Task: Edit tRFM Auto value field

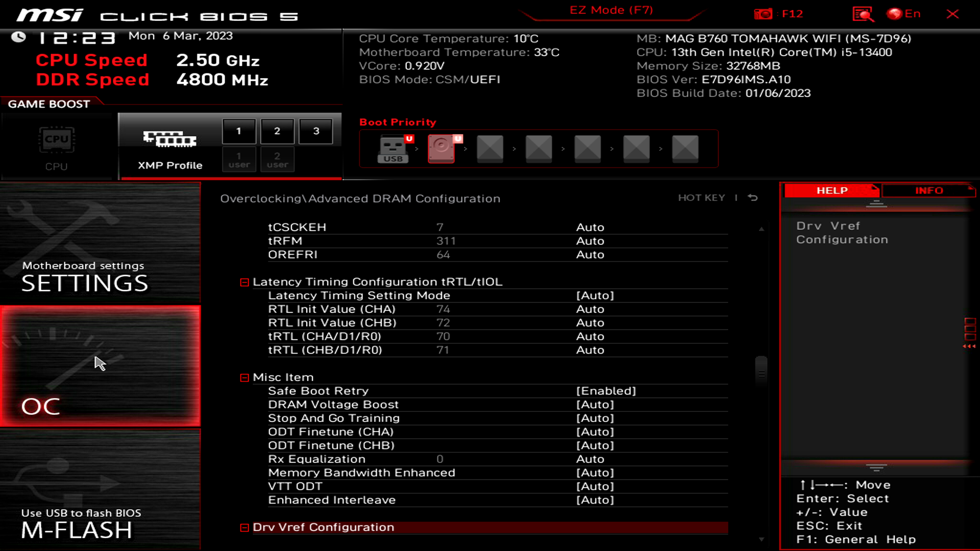Action: [x=590, y=241]
